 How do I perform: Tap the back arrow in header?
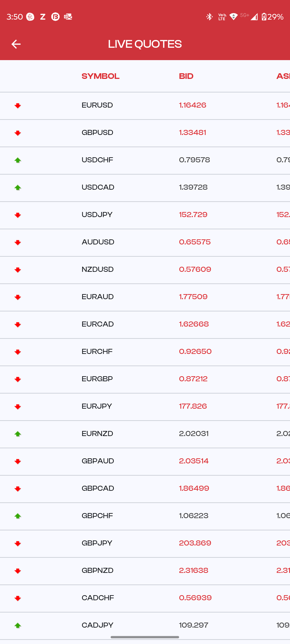(16, 44)
